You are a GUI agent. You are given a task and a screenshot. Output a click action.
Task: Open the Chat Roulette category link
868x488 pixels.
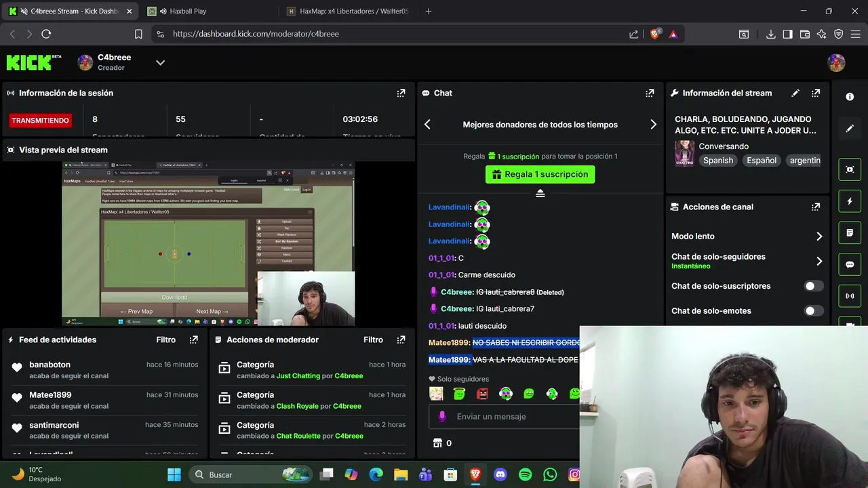[x=298, y=436]
